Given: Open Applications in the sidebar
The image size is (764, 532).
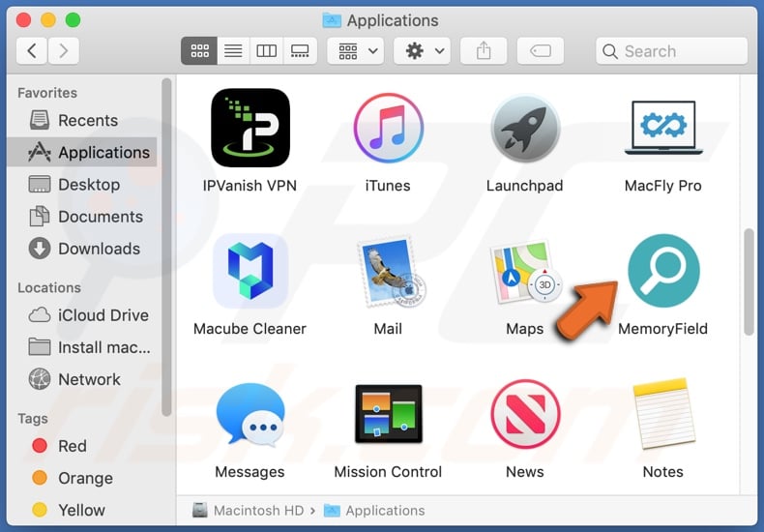Looking at the screenshot, I should tap(82, 153).
